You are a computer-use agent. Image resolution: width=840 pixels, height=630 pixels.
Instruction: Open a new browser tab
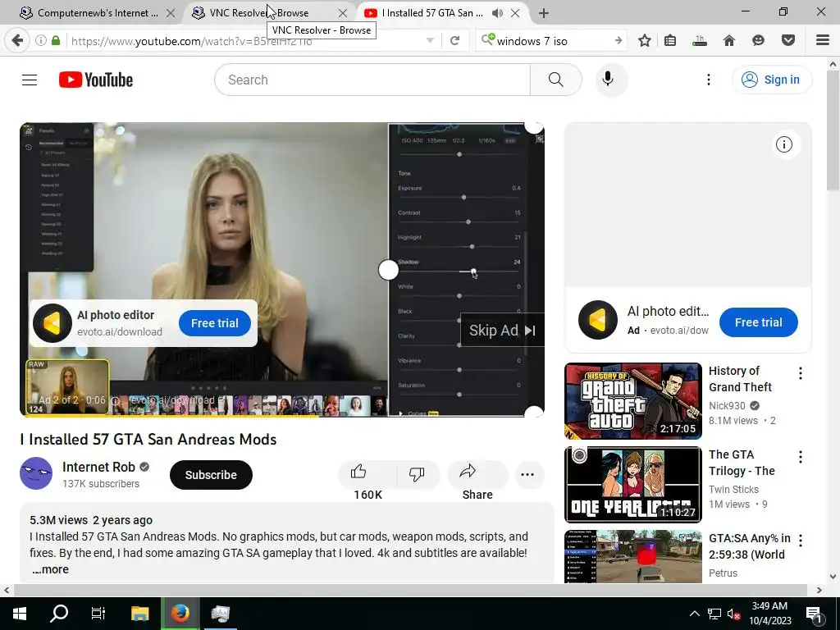coord(544,13)
